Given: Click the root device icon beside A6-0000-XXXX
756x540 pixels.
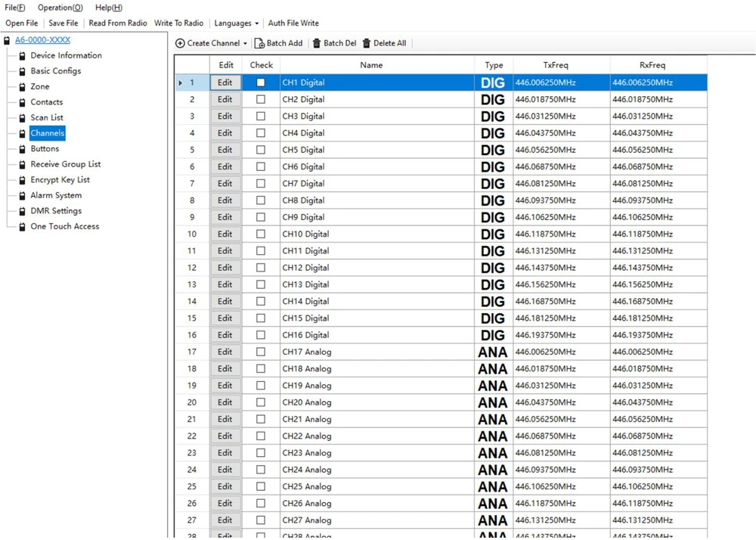Looking at the screenshot, I should pos(7,41).
